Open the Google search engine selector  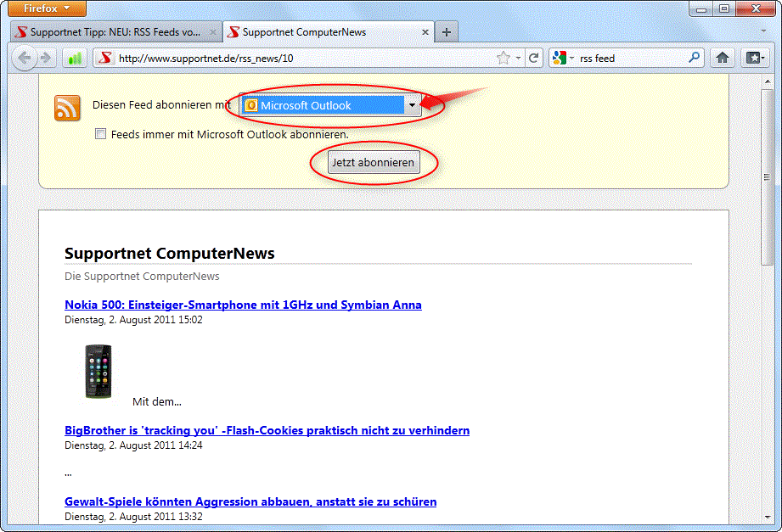(x=563, y=58)
